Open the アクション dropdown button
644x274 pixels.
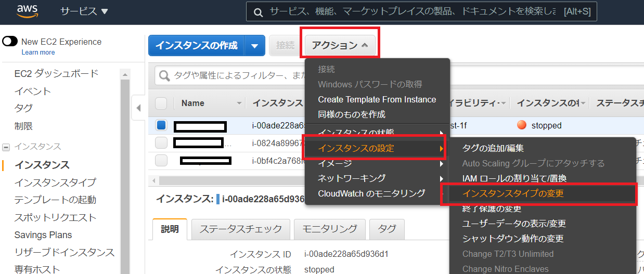tap(340, 46)
